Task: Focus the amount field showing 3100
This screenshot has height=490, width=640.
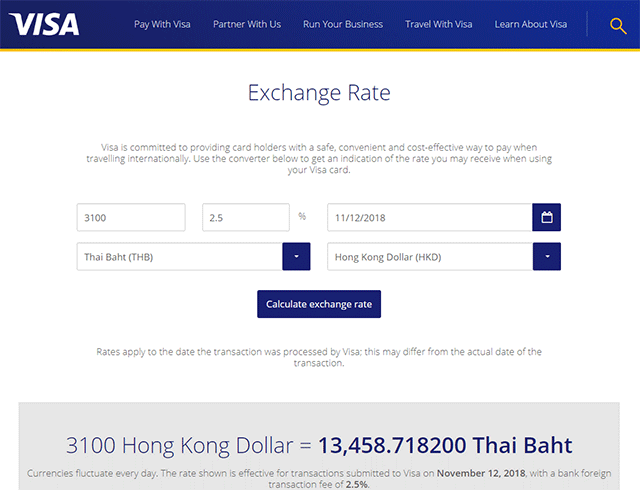Action: pyautogui.click(x=131, y=217)
